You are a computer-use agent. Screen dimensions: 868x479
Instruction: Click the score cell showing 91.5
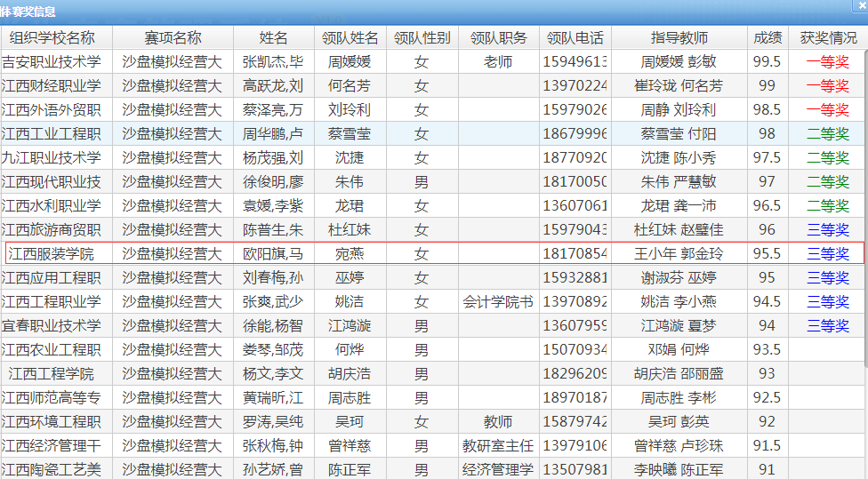767,445
